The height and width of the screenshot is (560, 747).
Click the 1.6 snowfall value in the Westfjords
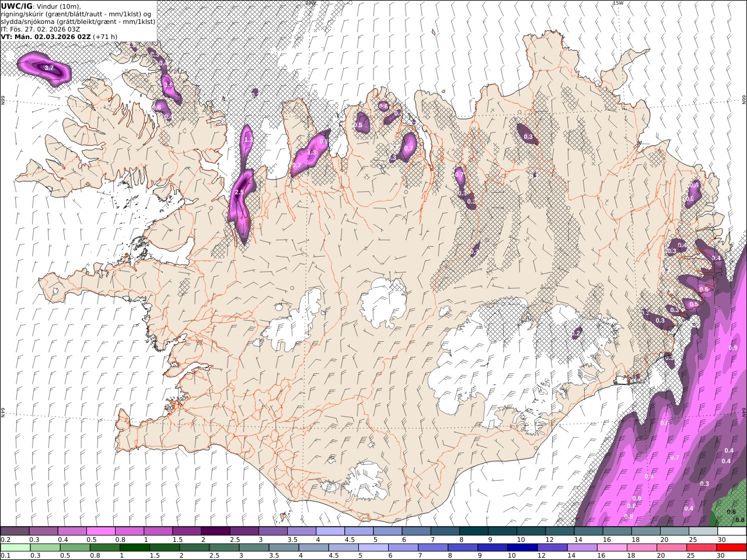(169, 85)
